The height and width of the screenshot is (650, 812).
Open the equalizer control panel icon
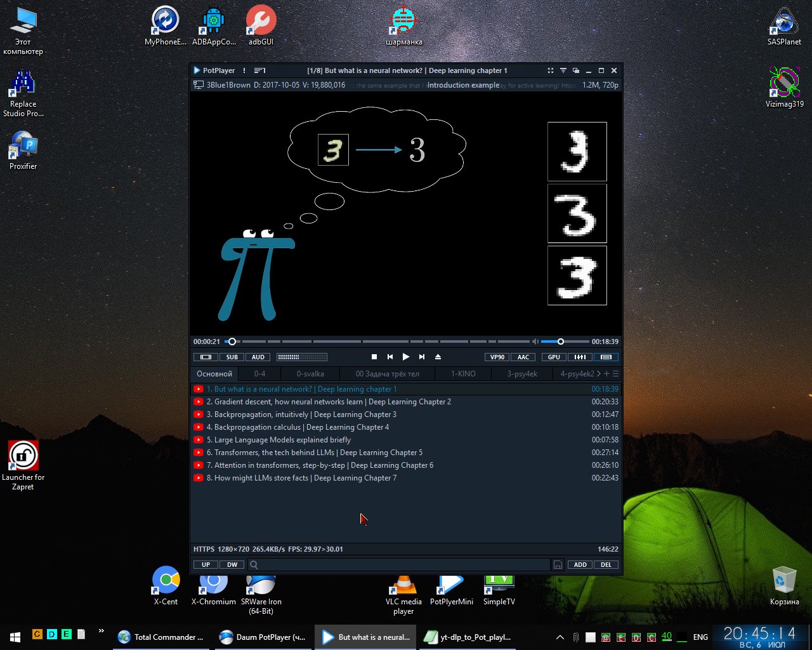tap(580, 357)
